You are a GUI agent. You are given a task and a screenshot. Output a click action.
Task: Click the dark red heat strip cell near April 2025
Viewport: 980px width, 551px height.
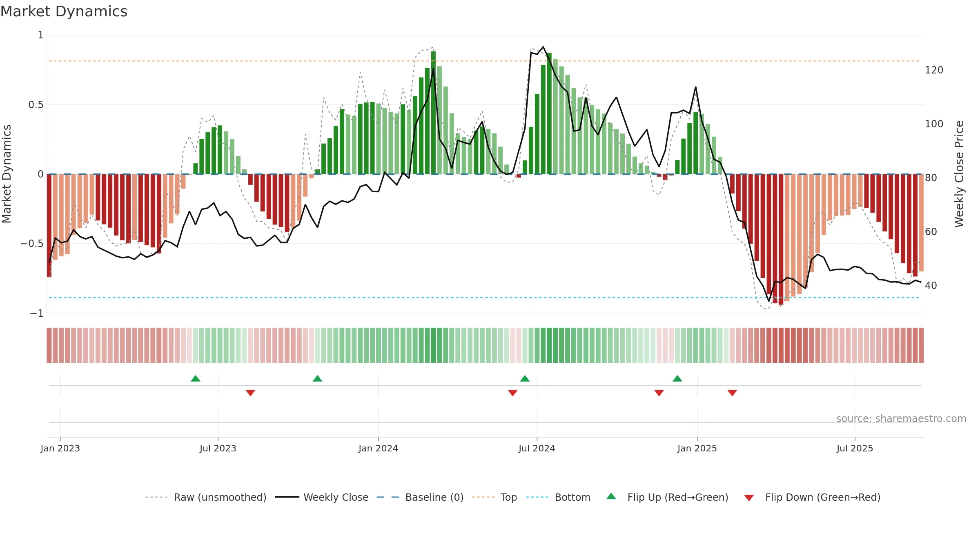[x=781, y=345]
